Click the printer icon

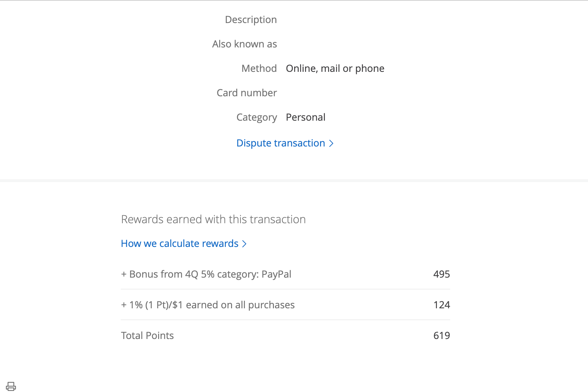pos(11,386)
